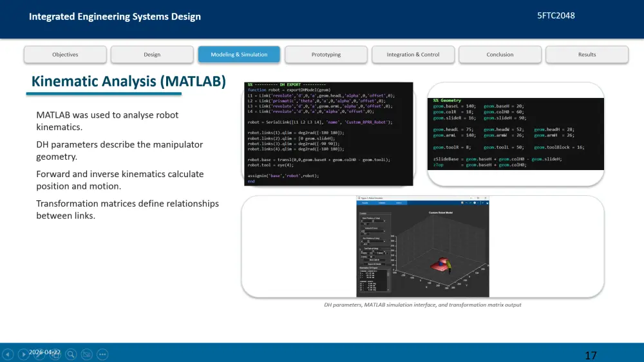Click the DH EXPORT code screenshot
The image size is (644, 362).
328,134
